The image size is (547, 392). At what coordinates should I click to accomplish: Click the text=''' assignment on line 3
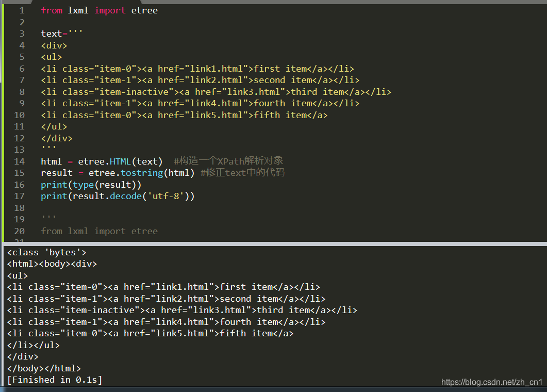pyautogui.click(x=62, y=34)
